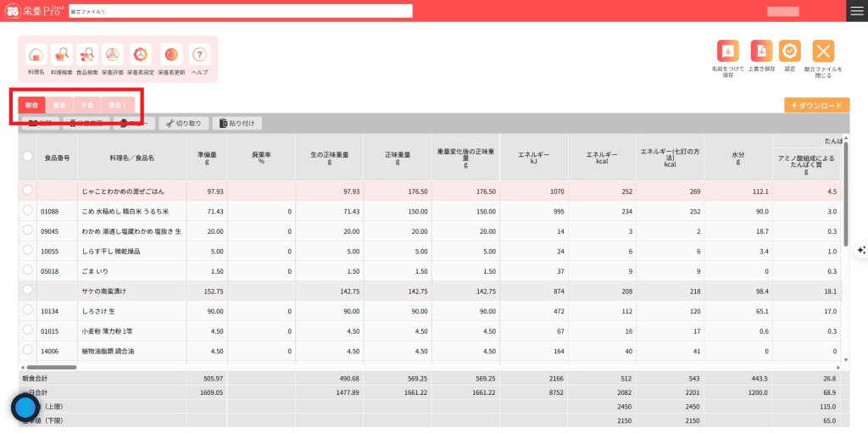Screen dimensions: 868x433
Task: Click the 貼り付け paste button
Action: point(237,123)
